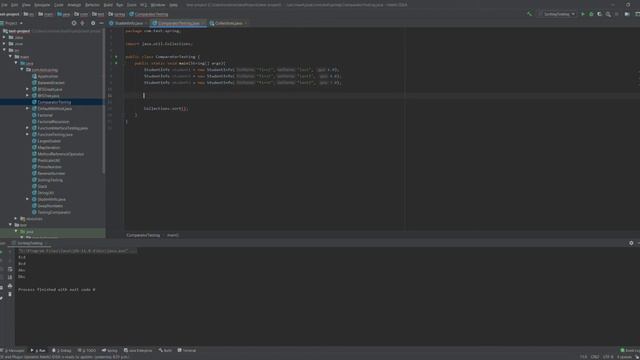Toggle the Terminal tool window button
This screenshot has width=640, height=360.
click(187, 350)
